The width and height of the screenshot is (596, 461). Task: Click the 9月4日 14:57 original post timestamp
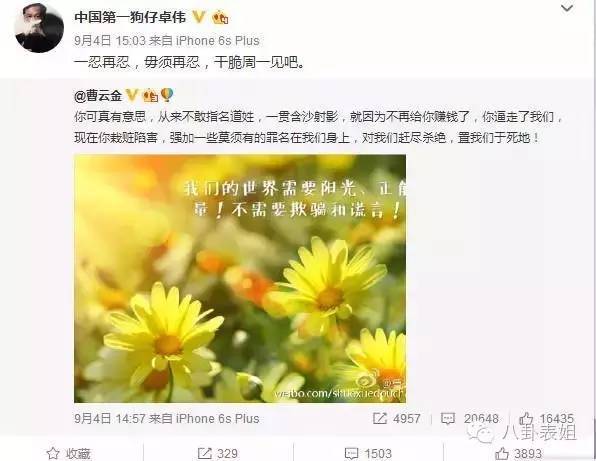click(110, 418)
